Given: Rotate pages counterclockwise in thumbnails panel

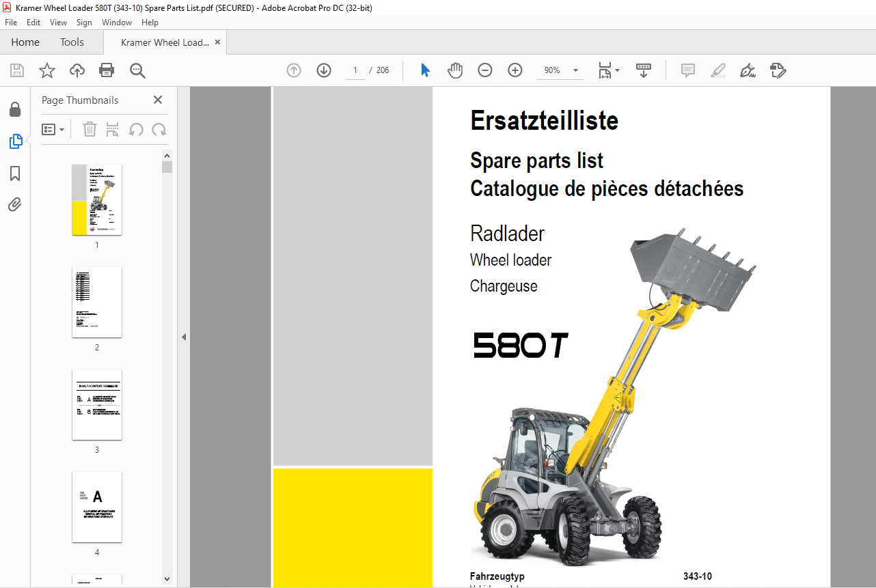Looking at the screenshot, I should click(x=136, y=130).
